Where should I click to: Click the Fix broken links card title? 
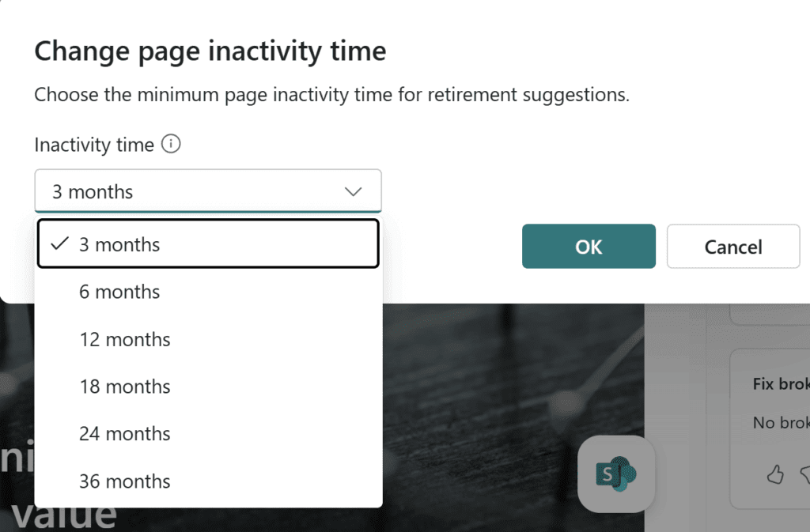click(781, 384)
